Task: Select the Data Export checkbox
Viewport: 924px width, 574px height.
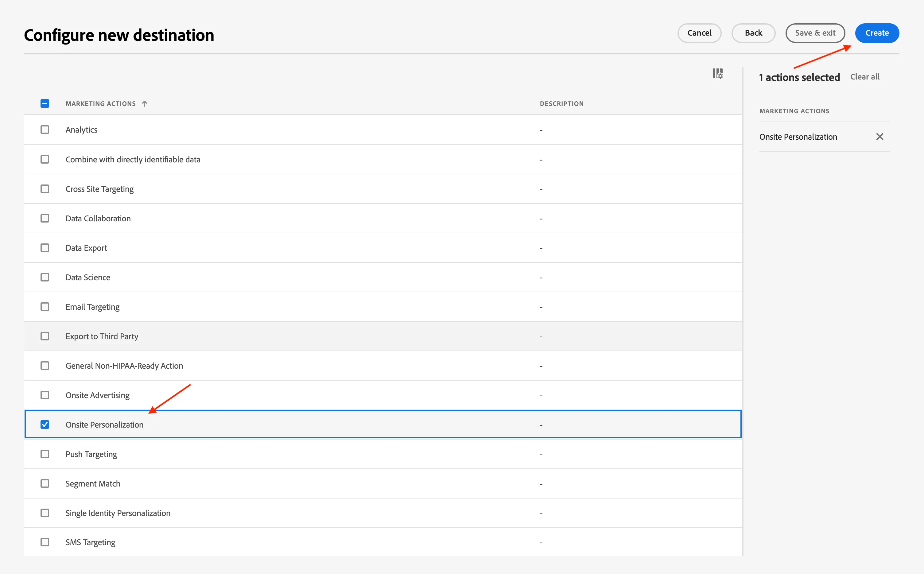Action: pos(45,248)
